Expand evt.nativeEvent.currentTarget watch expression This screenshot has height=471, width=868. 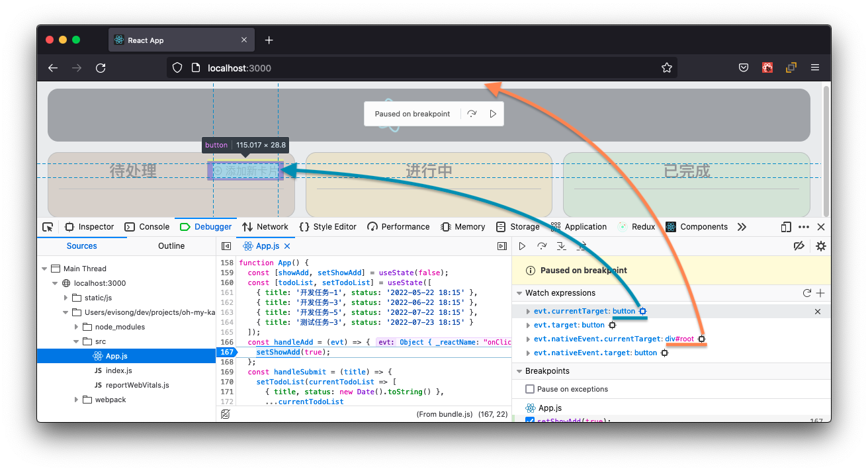coord(528,339)
